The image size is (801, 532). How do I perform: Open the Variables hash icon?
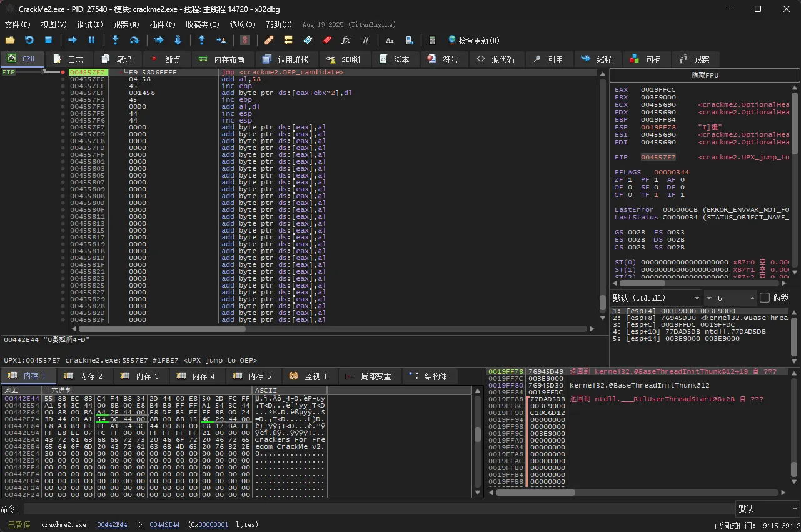pyautogui.click(x=365, y=40)
